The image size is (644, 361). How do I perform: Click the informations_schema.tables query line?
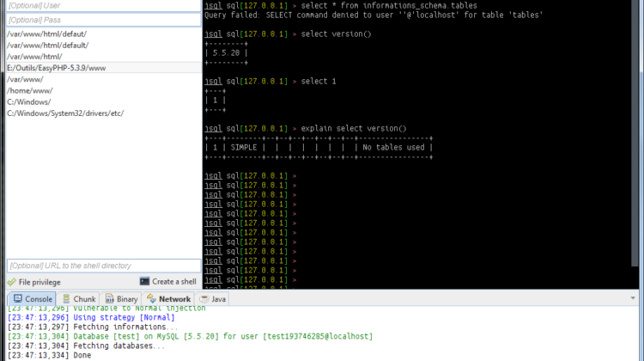[341, 6]
